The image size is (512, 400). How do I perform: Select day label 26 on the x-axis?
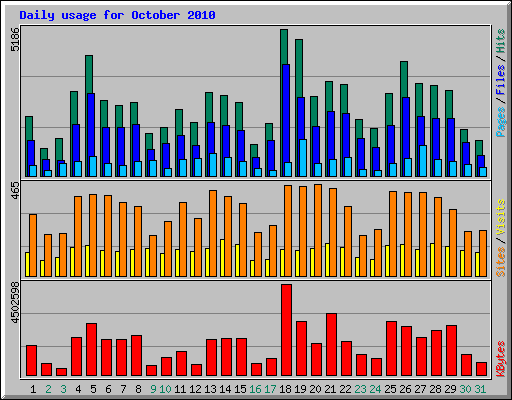(x=405, y=389)
